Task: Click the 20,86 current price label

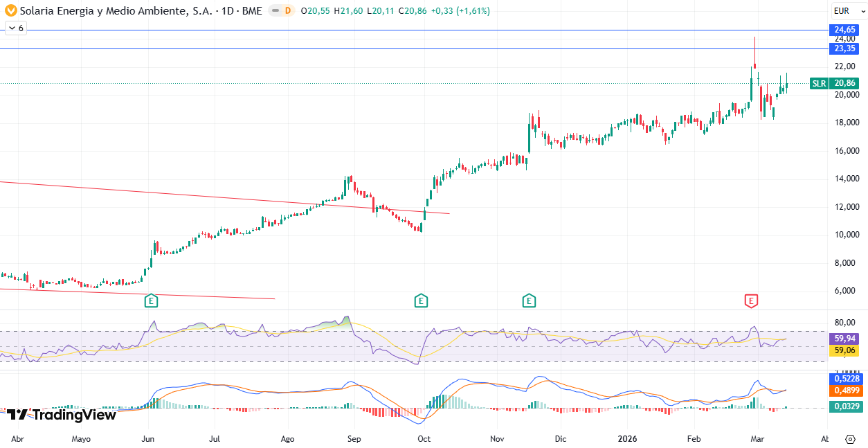Action: [845, 83]
